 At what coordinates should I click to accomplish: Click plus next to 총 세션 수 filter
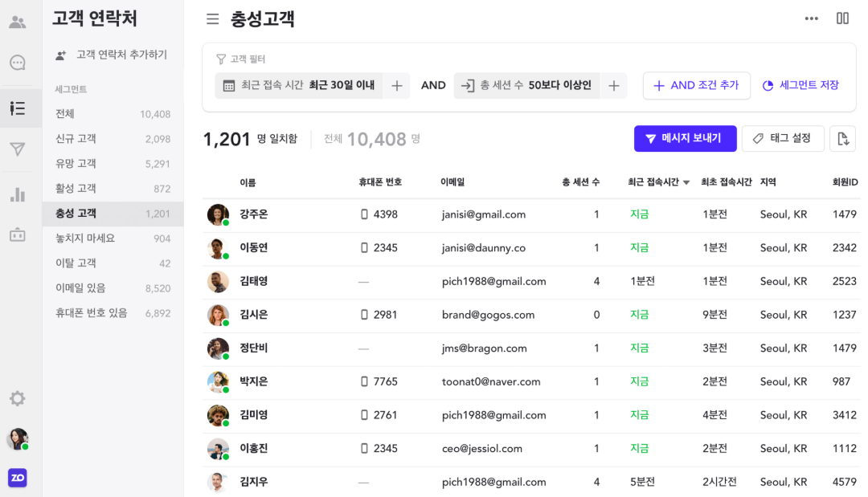point(613,86)
